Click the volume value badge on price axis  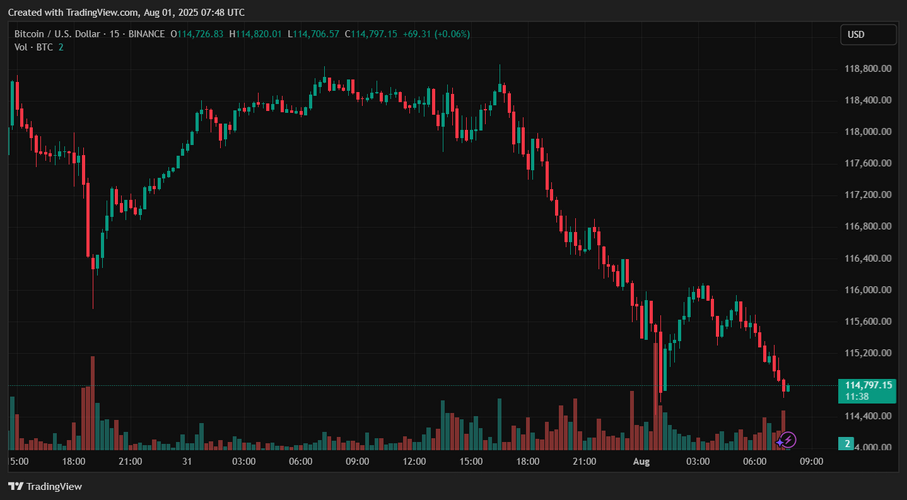point(847,443)
